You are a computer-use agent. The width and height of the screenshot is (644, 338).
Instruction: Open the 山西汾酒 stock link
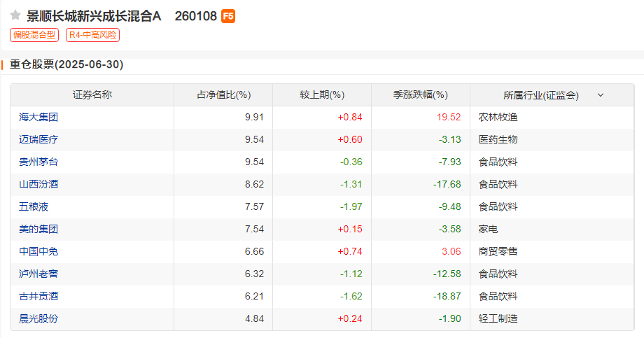click(x=38, y=185)
